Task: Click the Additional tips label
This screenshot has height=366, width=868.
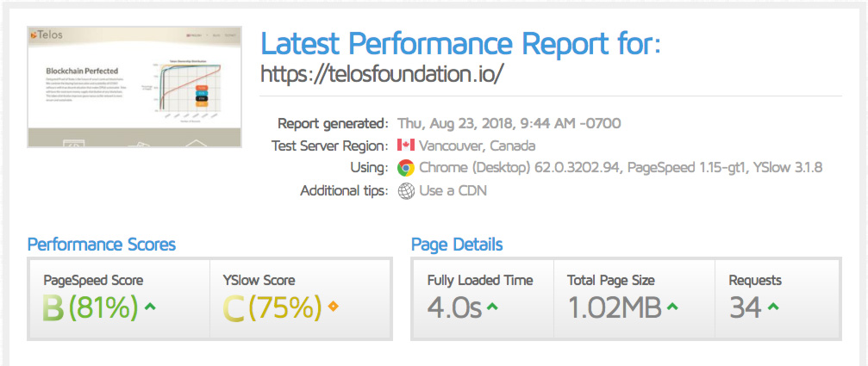Action: [344, 190]
